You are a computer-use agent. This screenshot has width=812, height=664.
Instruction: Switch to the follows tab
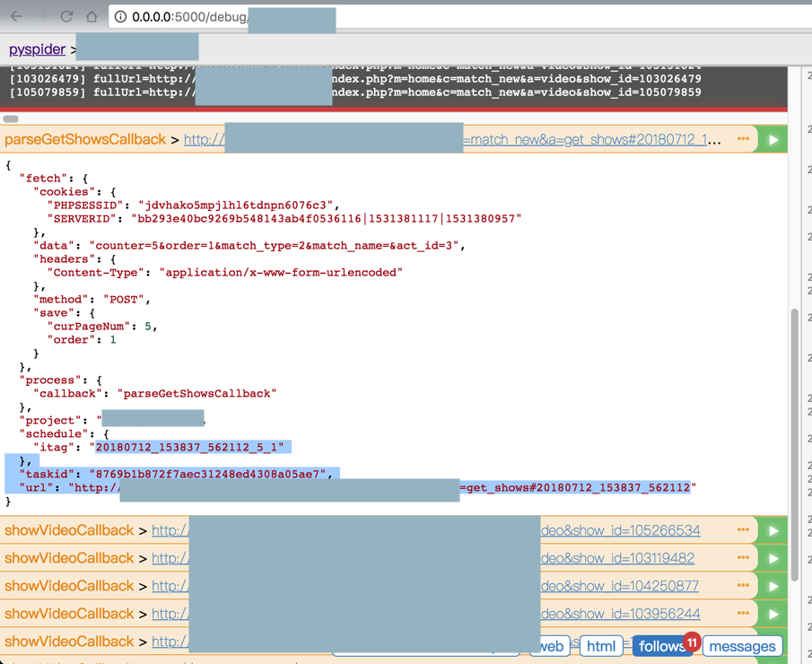pos(663,646)
